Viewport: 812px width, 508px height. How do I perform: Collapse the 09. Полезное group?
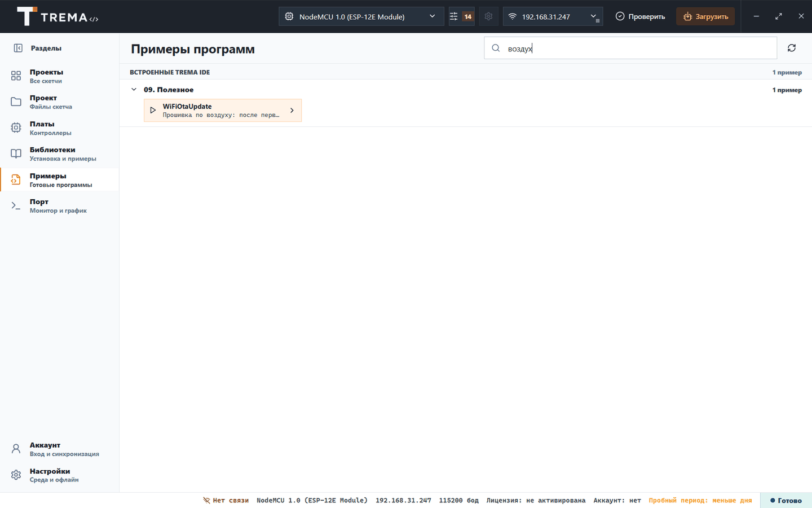coord(134,90)
